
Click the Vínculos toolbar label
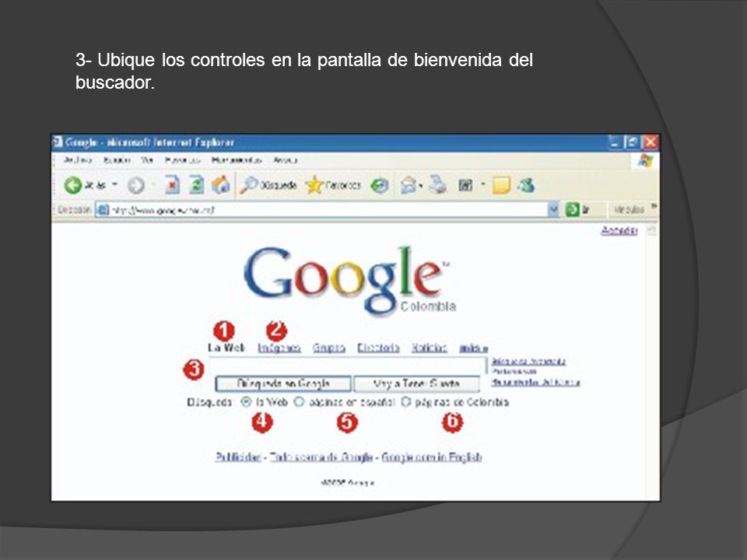tap(629, 209)
